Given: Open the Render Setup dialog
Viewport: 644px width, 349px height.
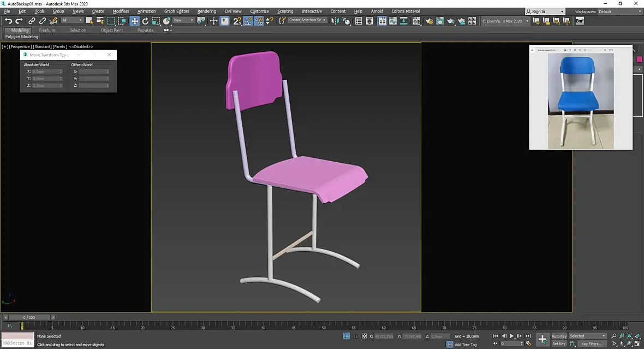Looking at the screenshot, I should tap(429, 21).
